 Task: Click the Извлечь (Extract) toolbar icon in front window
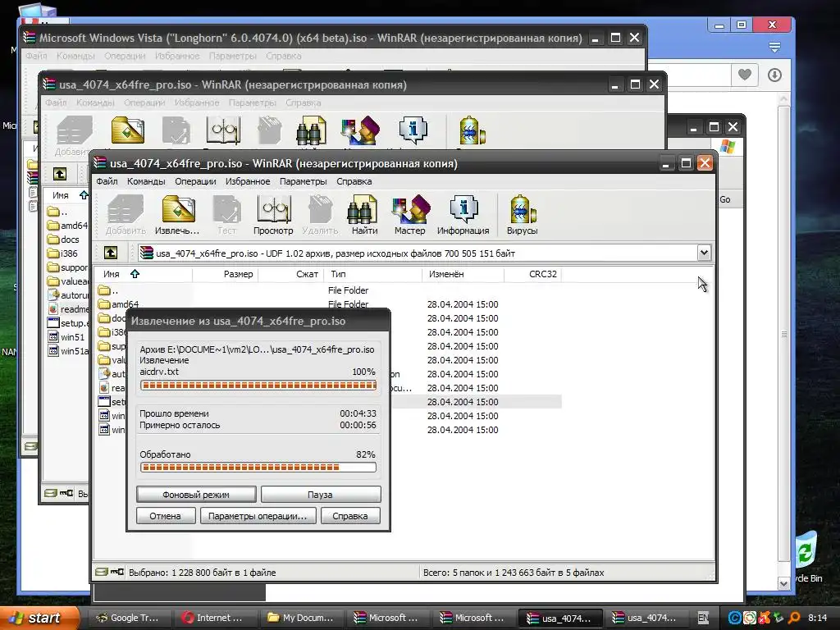(x=177, y=215)
